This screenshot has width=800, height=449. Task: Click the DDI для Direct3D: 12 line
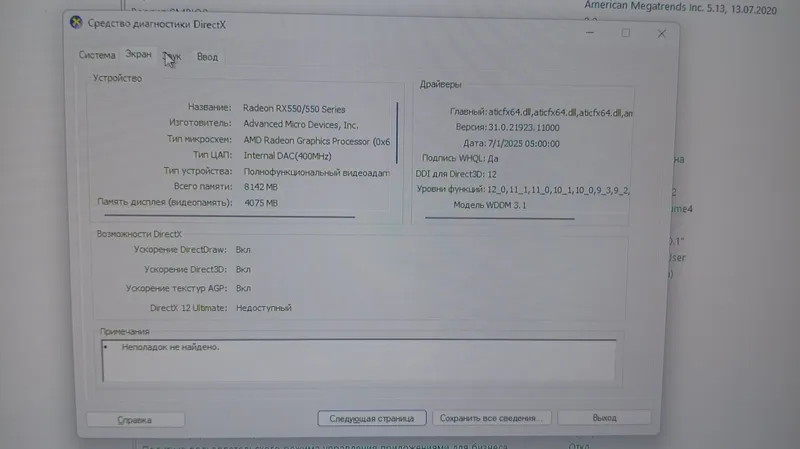pyautogui.click(x=456, y=174)
